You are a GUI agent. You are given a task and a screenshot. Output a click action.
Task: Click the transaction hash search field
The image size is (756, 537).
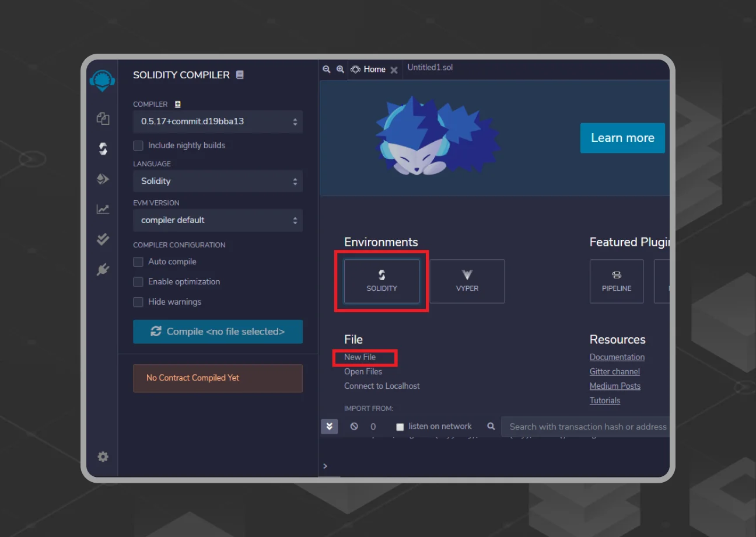(x=585, y=427)
